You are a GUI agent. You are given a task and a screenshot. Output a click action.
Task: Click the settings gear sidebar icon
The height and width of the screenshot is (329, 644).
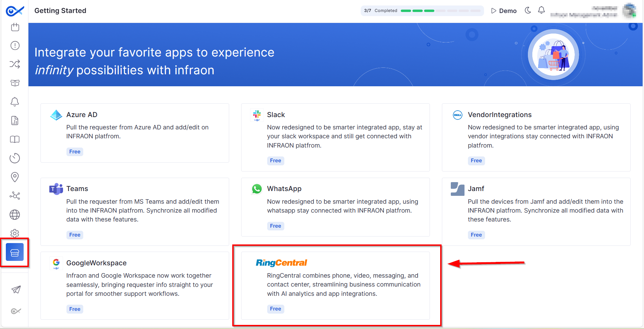pyautogui.click(x=15, y=233)
